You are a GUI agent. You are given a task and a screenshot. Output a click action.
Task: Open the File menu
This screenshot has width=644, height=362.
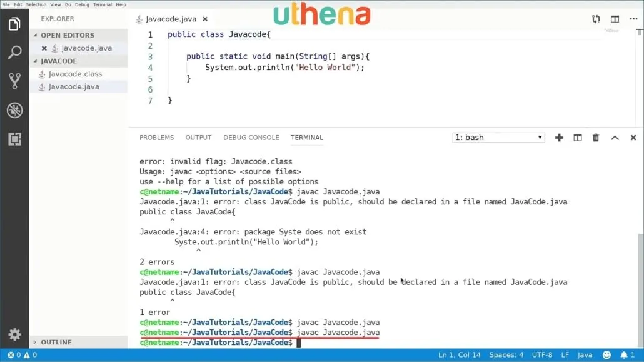[6, 4]
